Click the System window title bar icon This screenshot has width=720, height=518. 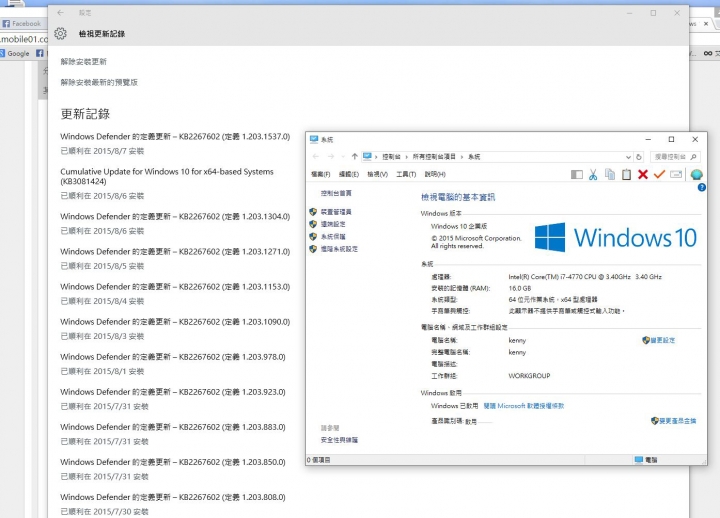coord(314,139)
